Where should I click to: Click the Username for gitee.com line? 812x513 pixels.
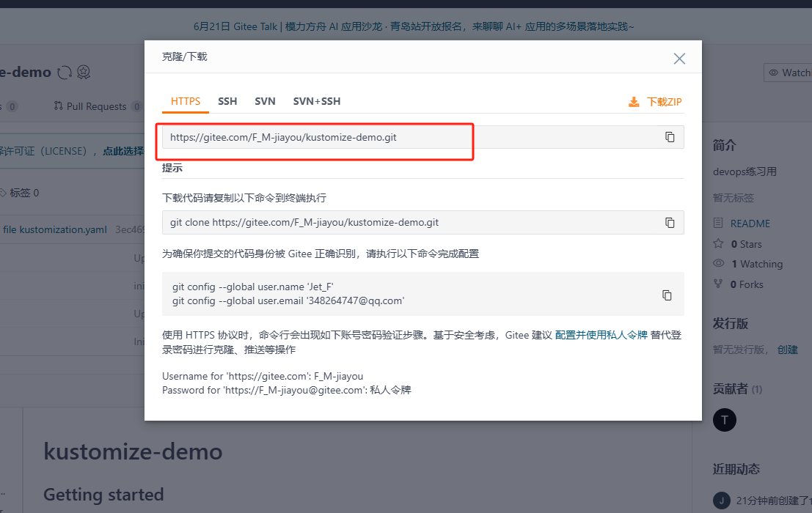click(263, 377)
